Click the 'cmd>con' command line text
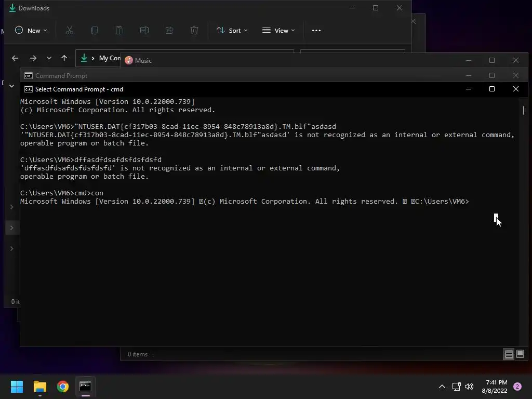 88,193
